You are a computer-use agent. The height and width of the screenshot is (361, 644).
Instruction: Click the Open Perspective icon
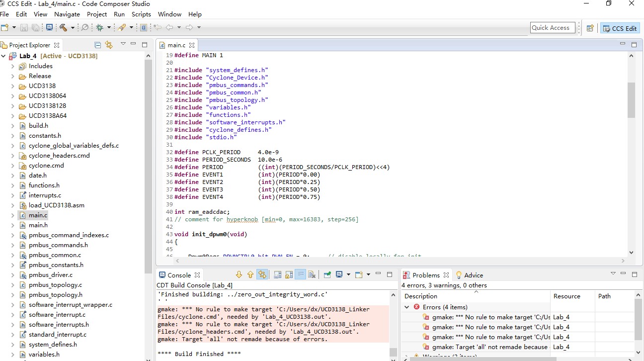point(590,28)
